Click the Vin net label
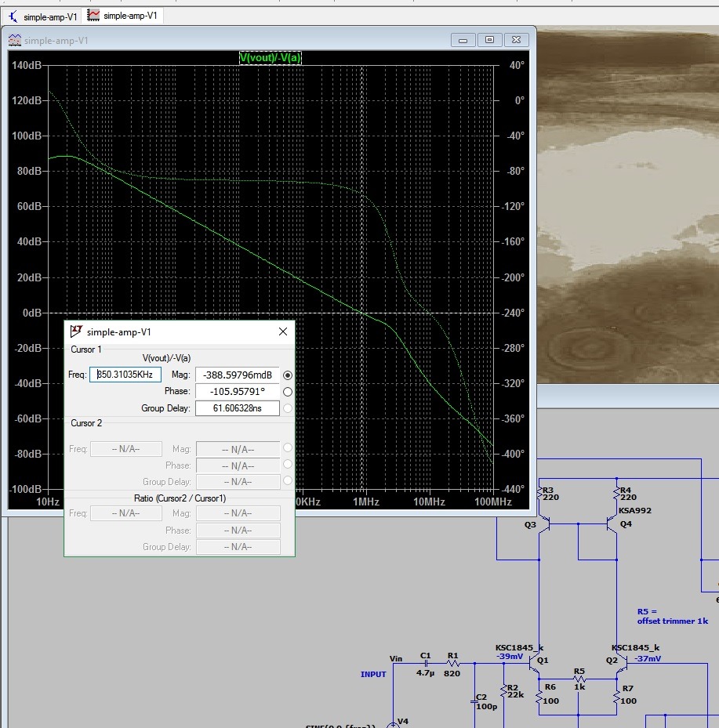 (x=396, y=658)
